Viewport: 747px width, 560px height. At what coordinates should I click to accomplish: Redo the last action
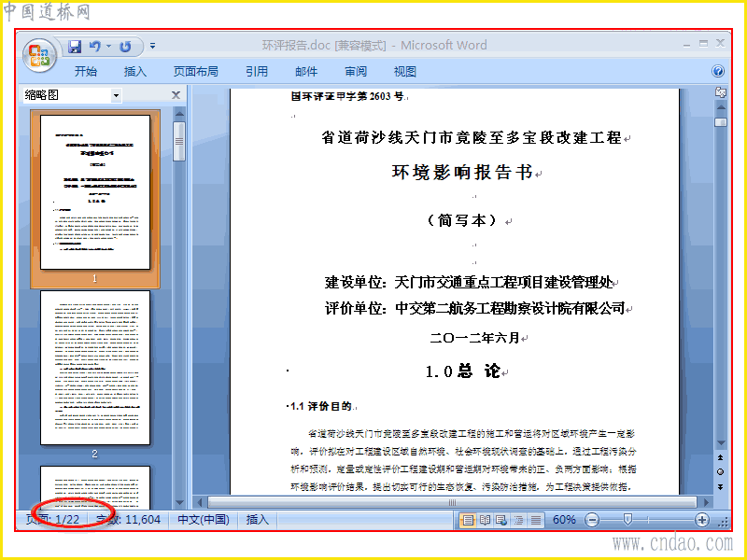(x=125, y=46)
